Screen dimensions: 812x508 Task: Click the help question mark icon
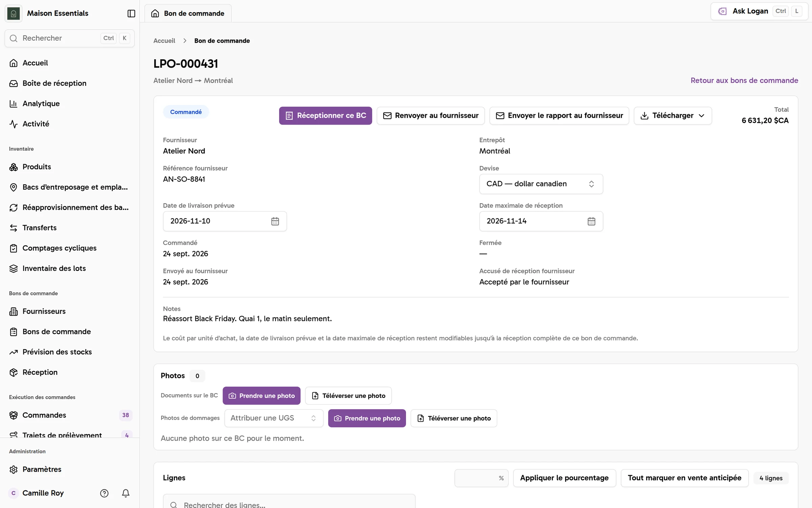coord(104,493)
